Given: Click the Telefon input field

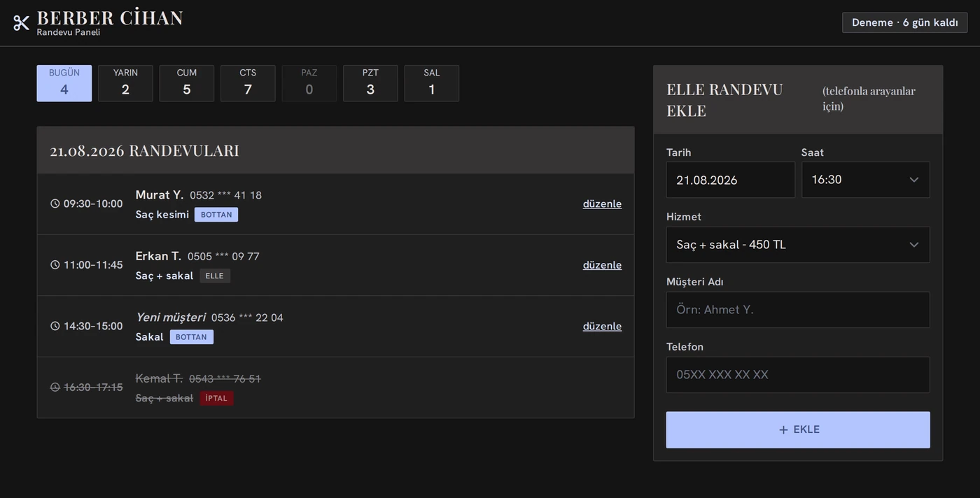Looking at the screenshot, I should pos(798,375).
